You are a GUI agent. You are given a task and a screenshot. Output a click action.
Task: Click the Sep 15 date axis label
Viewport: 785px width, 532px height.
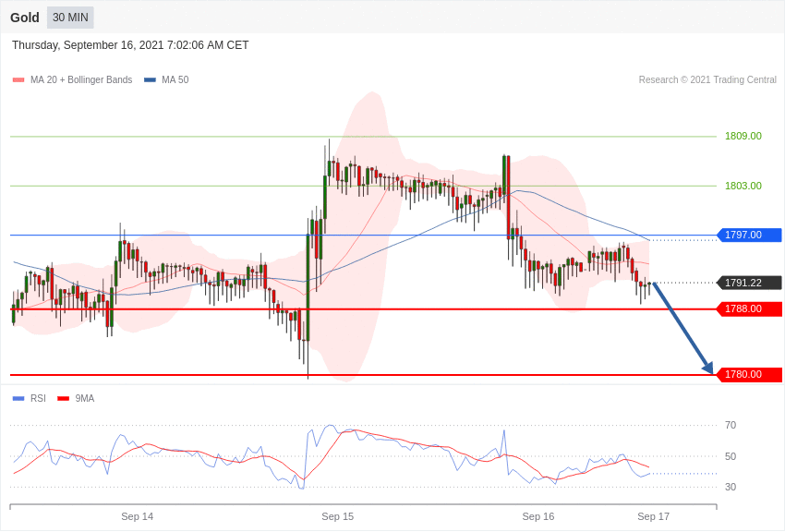click(337, 516)
